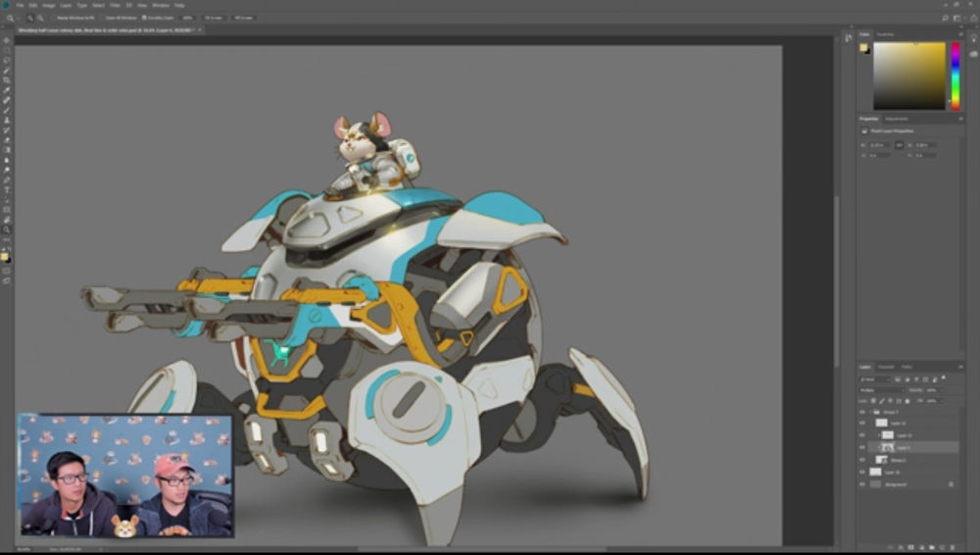Image resolution: width=980 pixels, height=555 pixels.
Task: Select the Type tool in the toolbar
Action: (x=6, y=189)
